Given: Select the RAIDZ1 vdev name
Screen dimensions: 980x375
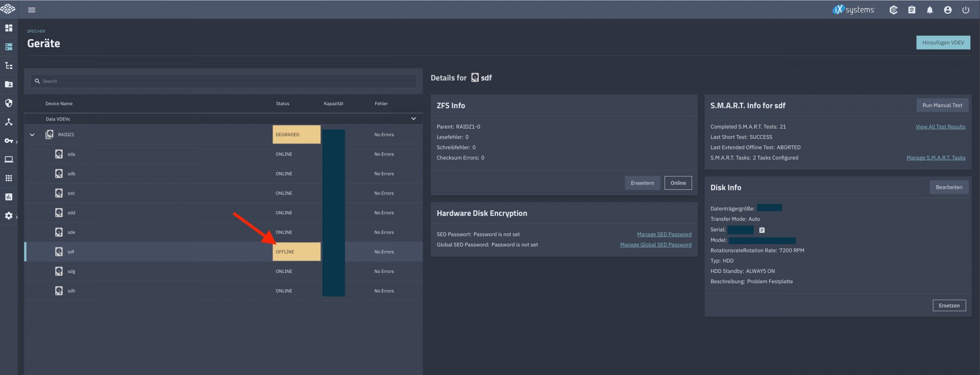Looking at the screenshot, I should click(x=66, y=135).
